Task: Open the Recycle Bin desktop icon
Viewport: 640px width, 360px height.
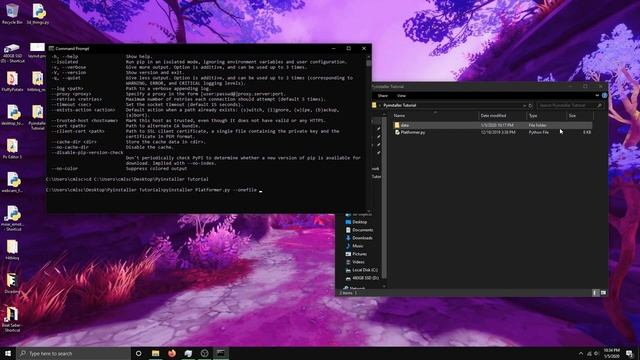Action: (12, 13)
